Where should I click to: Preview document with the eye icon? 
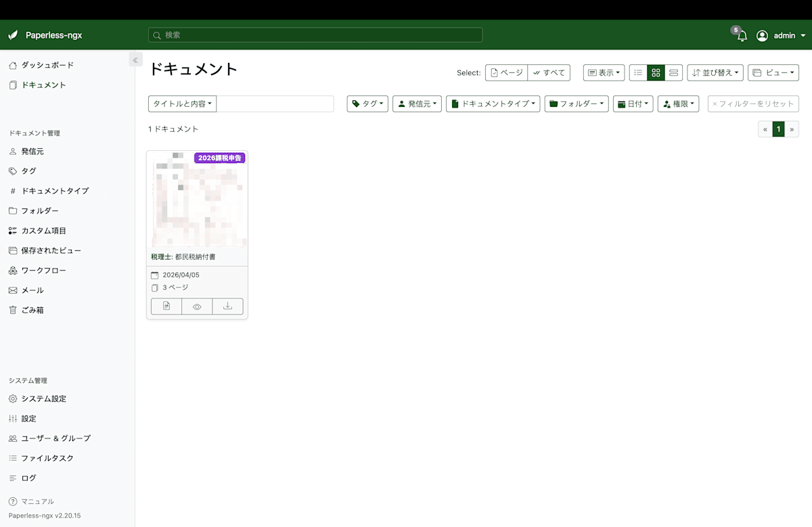point(197,306)
